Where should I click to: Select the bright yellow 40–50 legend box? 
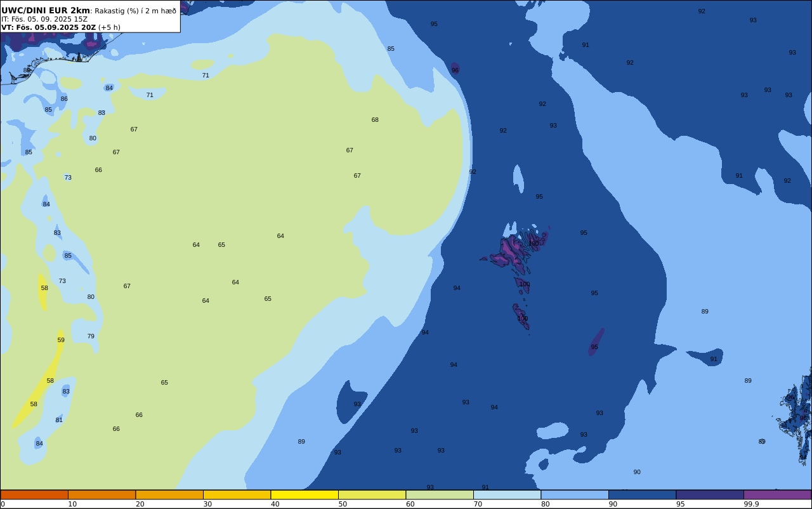(304, 494)
